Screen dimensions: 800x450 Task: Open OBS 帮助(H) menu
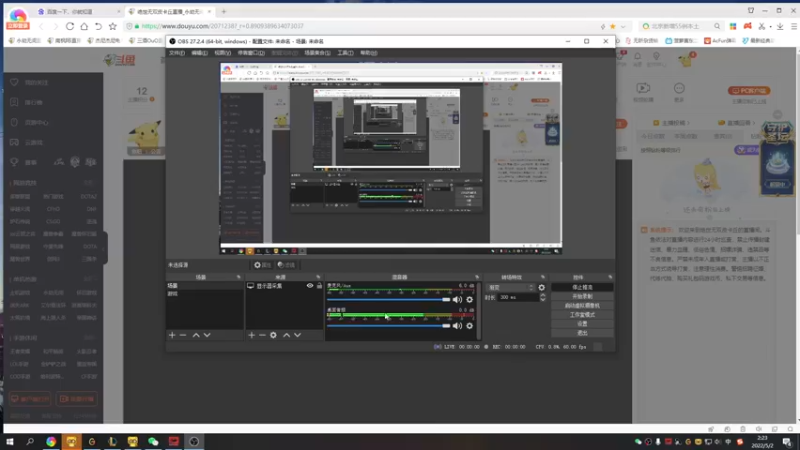tap(369, 53)
